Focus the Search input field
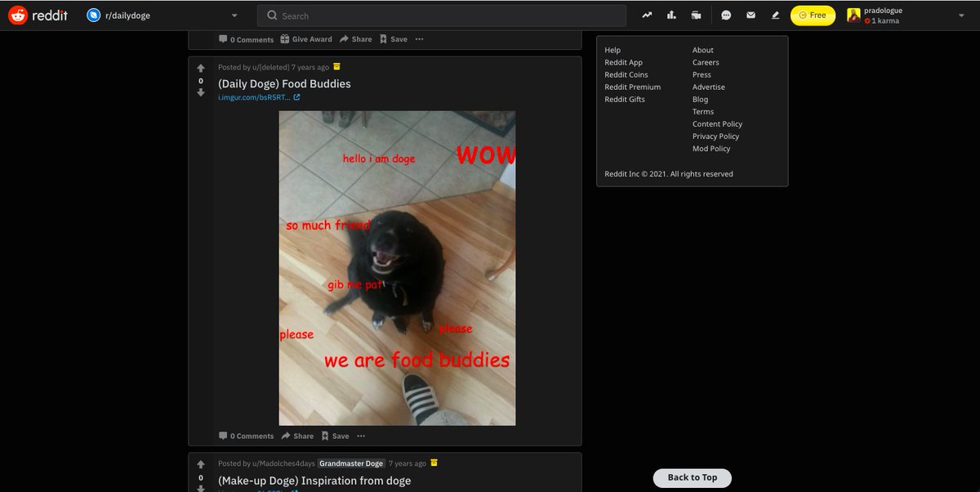Viewport: 980px width, 492px height. pyautogui.click(x=441, y=16)
